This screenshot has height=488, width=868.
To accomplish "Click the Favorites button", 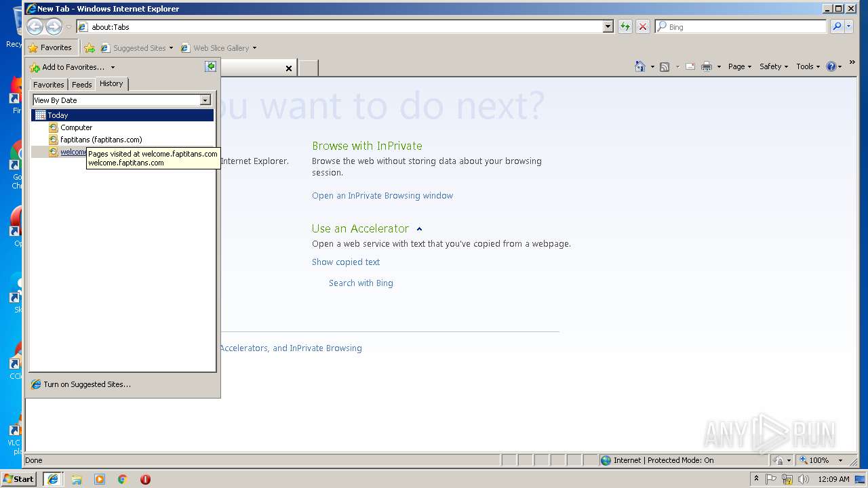I will pyautogui.click(x=50, y=48).
